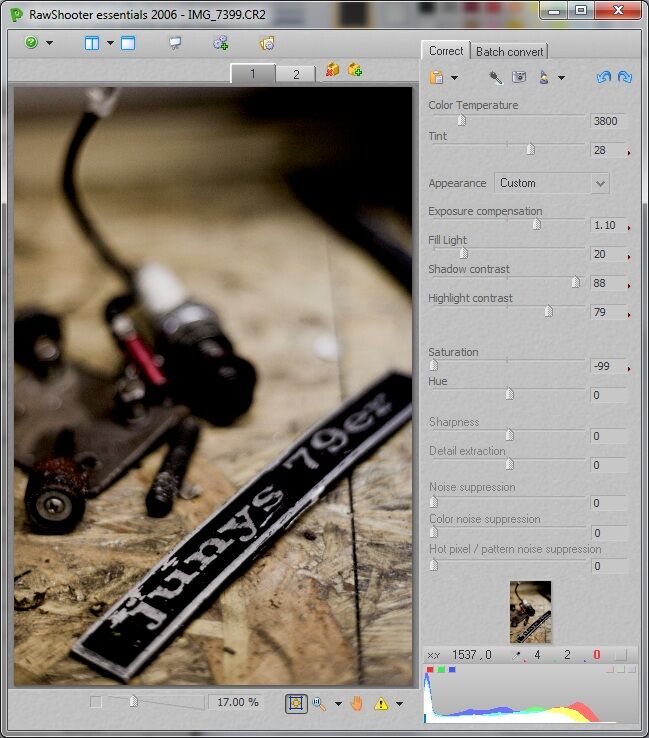Toggle the single-panel layout view button
This screenshot has height=738, width=649.
[128, 44]
